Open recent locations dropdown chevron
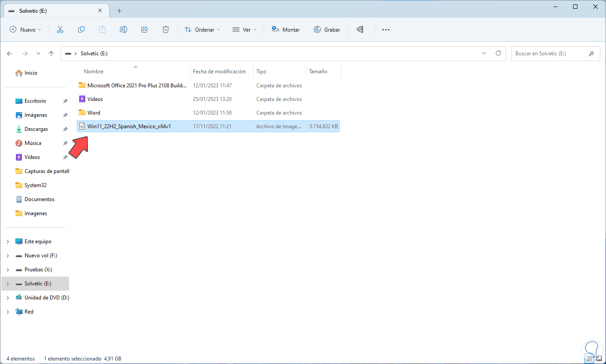The width and height of the screenshot is (606, 364). [x=38, y=54]
